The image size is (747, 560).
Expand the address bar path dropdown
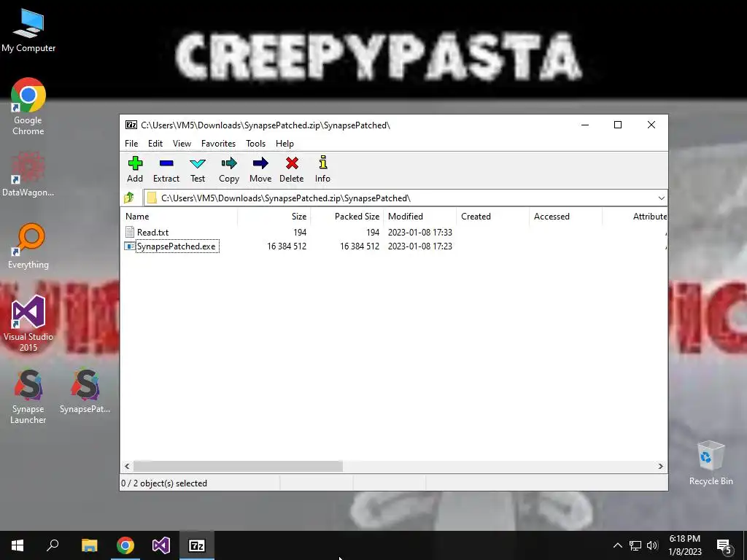(x=661, y=198)
